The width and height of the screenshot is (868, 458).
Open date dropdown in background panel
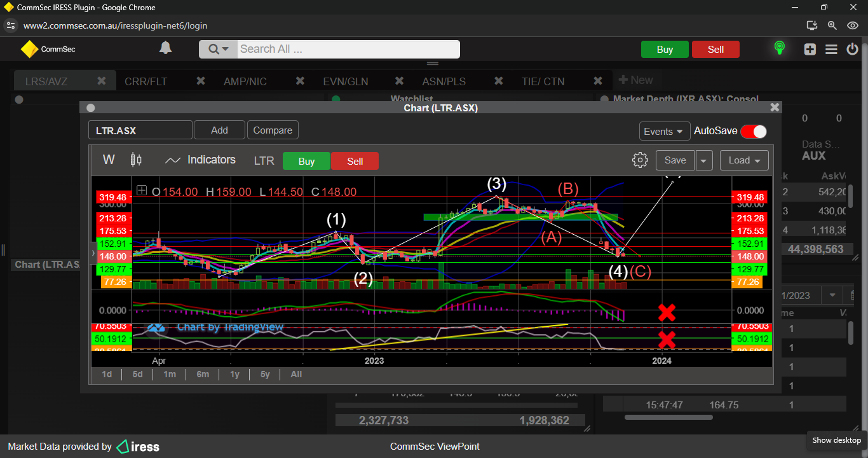(831, 295)
